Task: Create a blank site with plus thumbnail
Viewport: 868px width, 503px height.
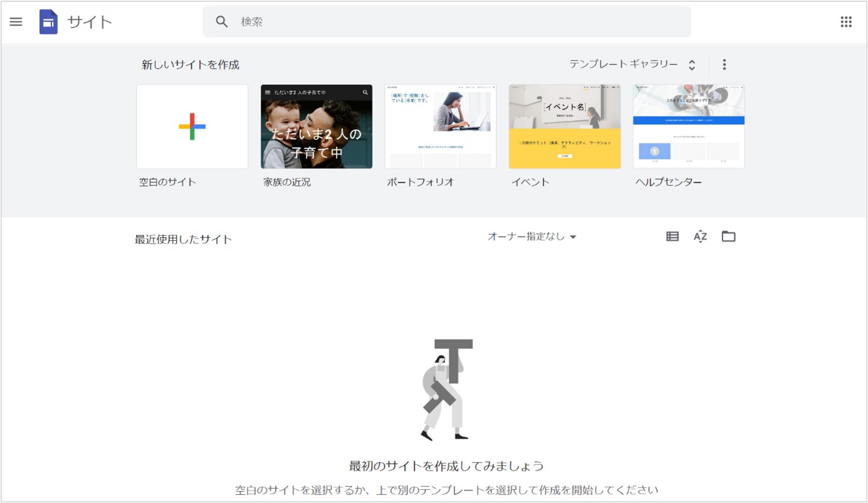Action: click(x=192, y=127)
